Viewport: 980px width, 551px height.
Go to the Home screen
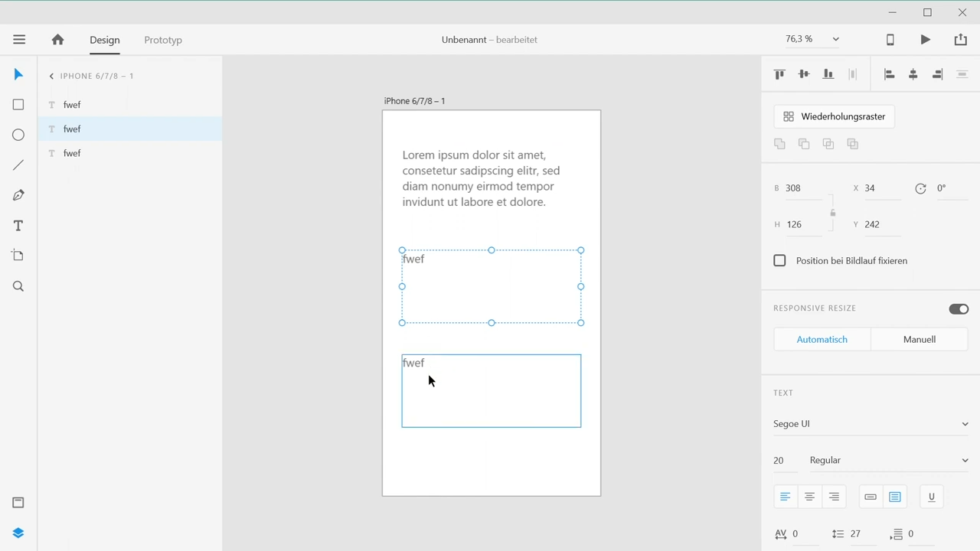(57, 40)
